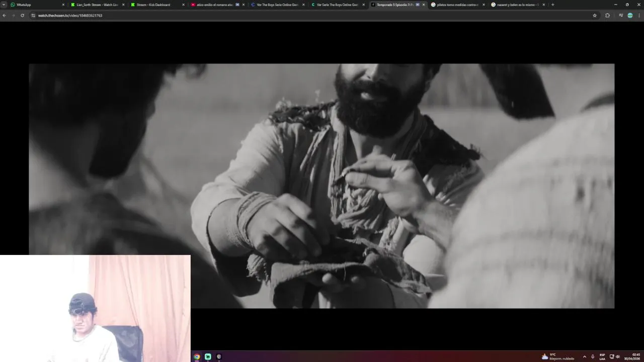Screen dimensions: 644x362
Task: Select the 'pilatos tomo medidas contra' tab
Action: [x=458, y=5]
